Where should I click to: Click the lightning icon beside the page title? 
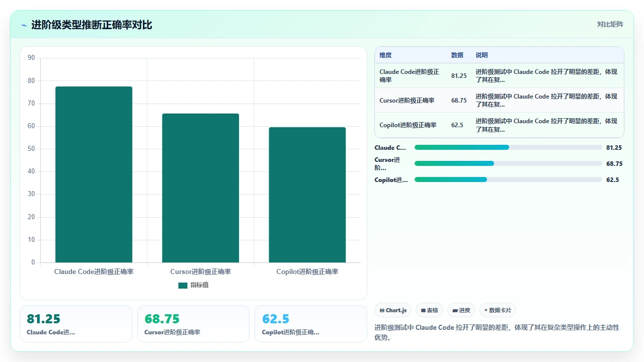tap(24, 25)
